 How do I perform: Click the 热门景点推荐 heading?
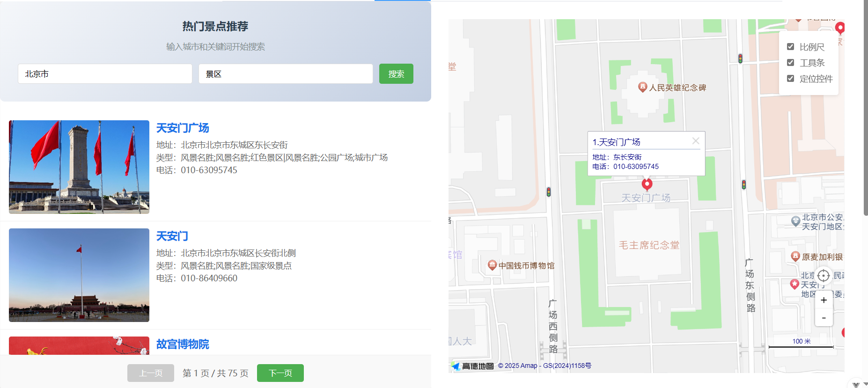click(x=215, y=26)
